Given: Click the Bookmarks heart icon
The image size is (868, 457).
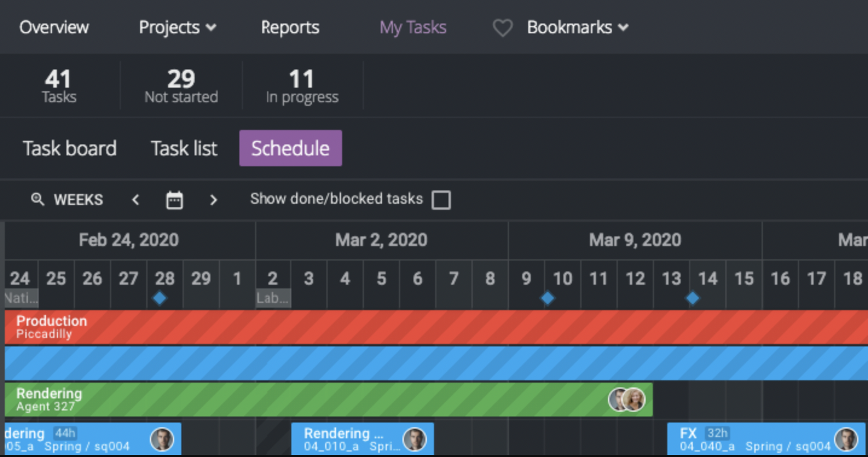Looking at the screenshot, I should tap(502, 28).
